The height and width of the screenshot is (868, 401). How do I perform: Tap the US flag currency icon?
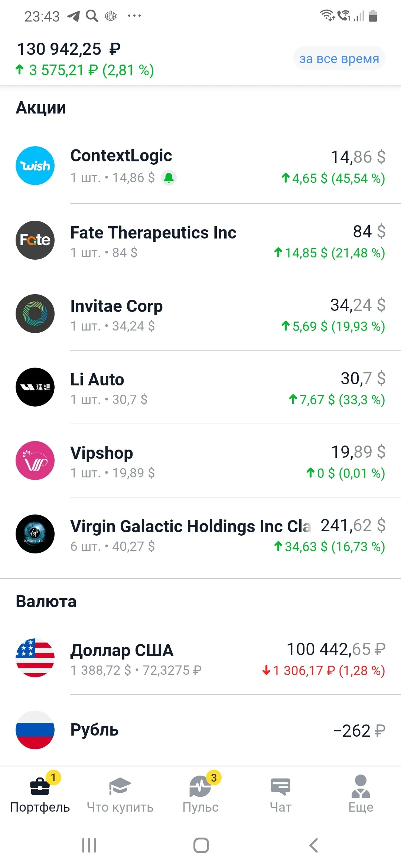tap(35, 658)
